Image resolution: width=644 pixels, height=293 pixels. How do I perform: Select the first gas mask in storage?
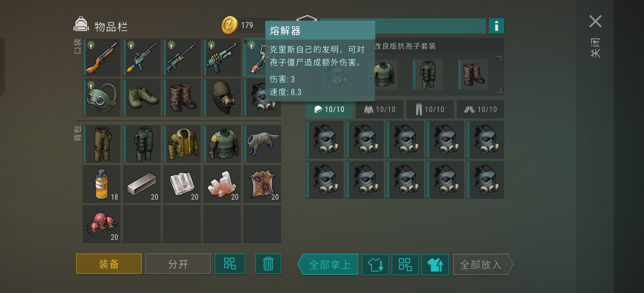pos(325,140)
